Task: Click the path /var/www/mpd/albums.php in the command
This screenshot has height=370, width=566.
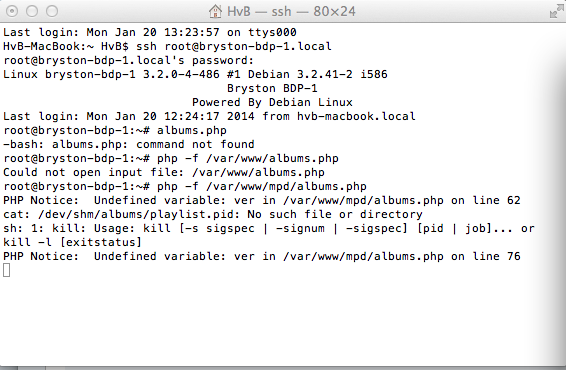Action: pos(286,187)
